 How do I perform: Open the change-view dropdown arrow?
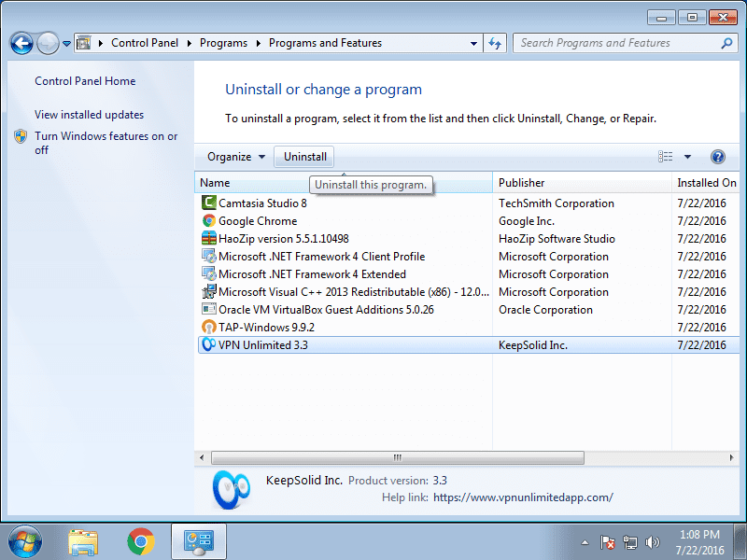[687, 156]
